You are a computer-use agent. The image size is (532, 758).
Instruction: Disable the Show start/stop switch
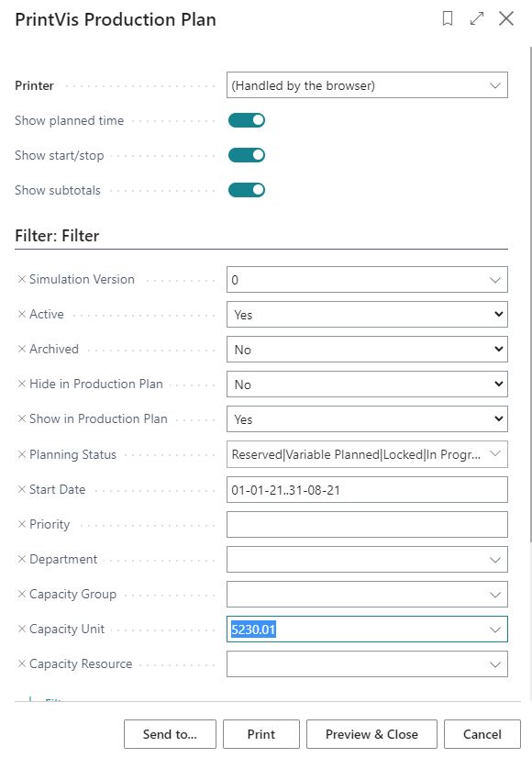pyautogui.click(x=247, y=155)
